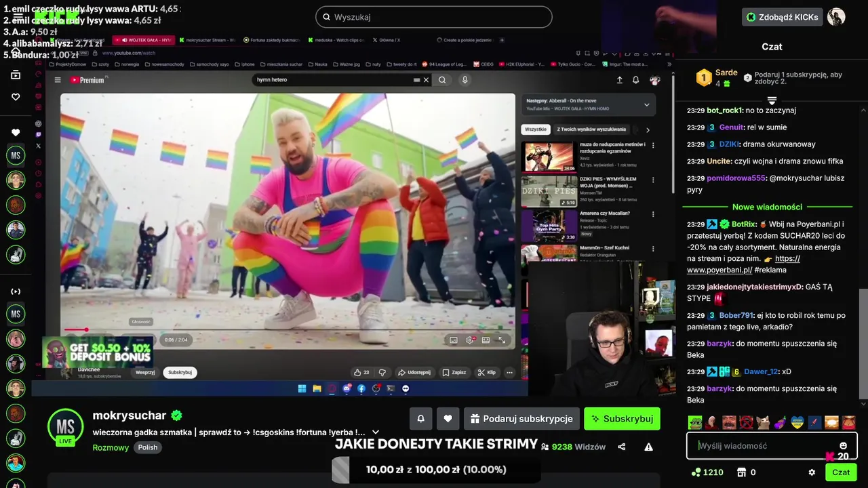Click the YouTube create upload icon
The image size is (868, 488).
619,80
